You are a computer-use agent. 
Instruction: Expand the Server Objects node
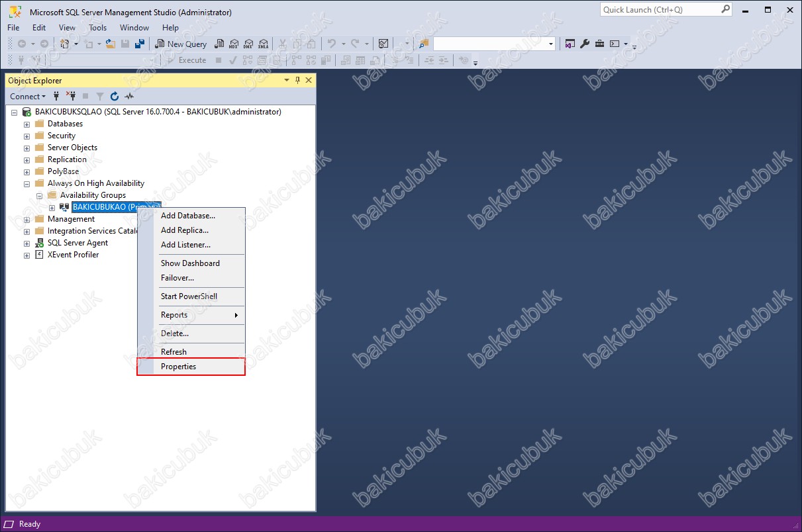click(x=26, y=148)
